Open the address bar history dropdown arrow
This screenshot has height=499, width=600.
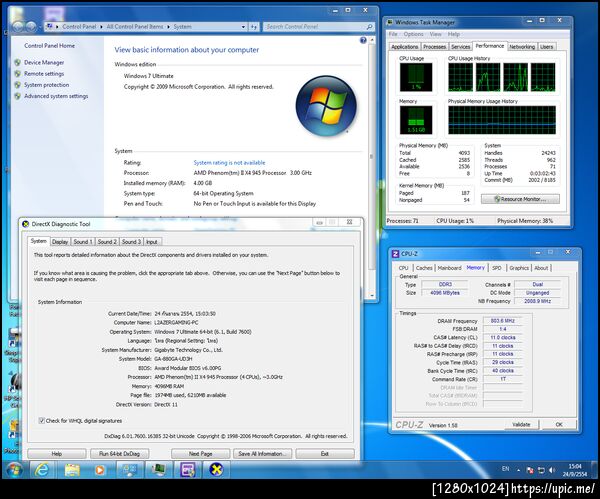[x=243, y=27]
